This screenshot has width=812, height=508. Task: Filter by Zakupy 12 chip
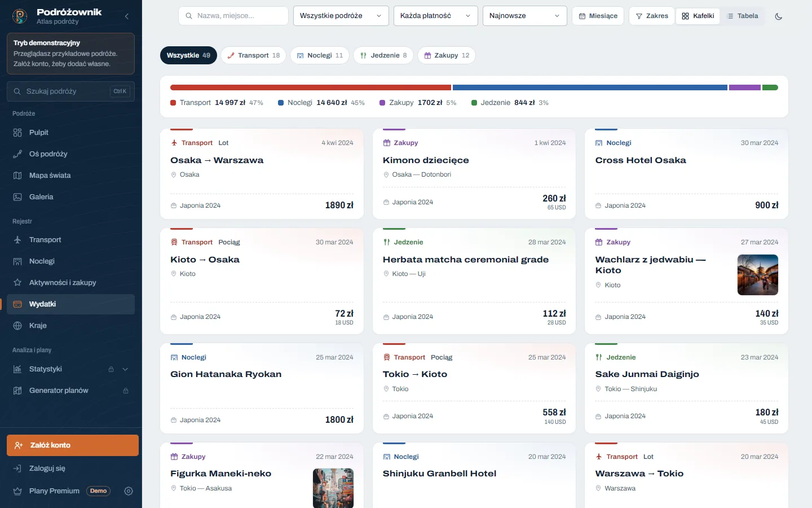pos(447,55)
